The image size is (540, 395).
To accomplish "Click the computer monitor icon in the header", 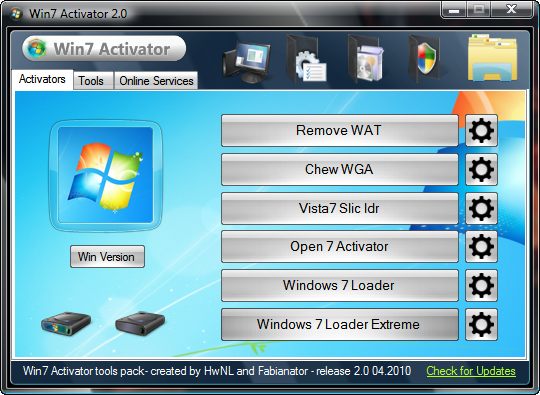I will [x=247, y=62].
